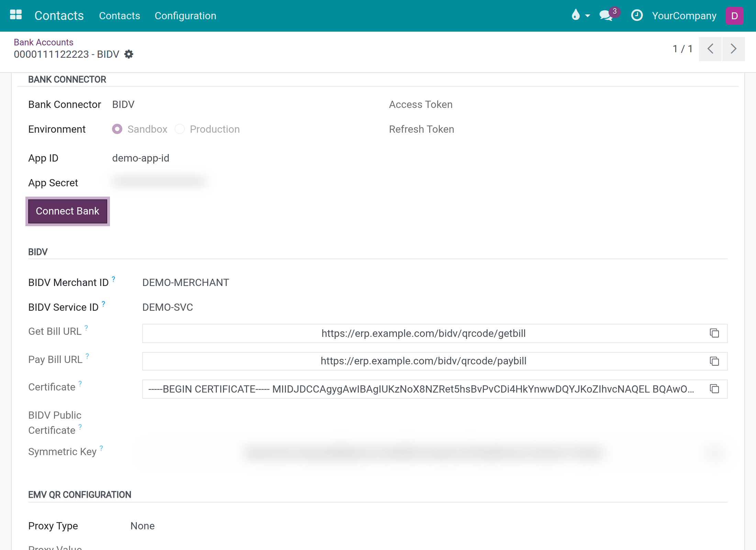Viewport: 756px width, 550px height.
Task: Go to the previous record arrow
Action: [710, 49]
